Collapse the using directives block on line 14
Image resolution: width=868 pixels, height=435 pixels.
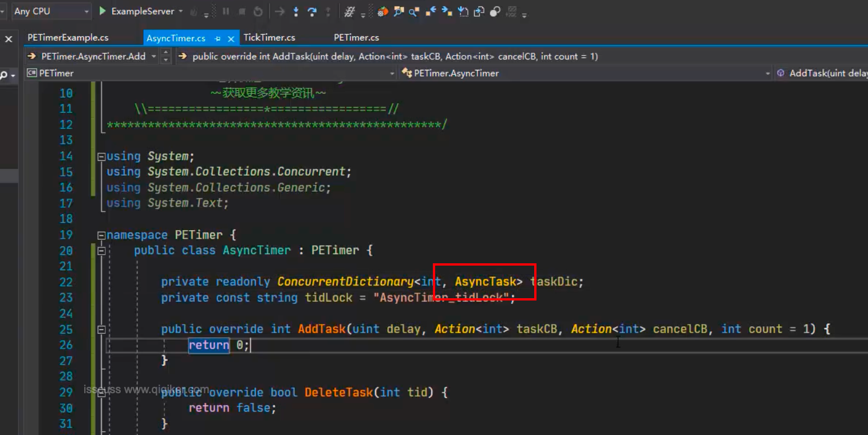tap(101, 156)
